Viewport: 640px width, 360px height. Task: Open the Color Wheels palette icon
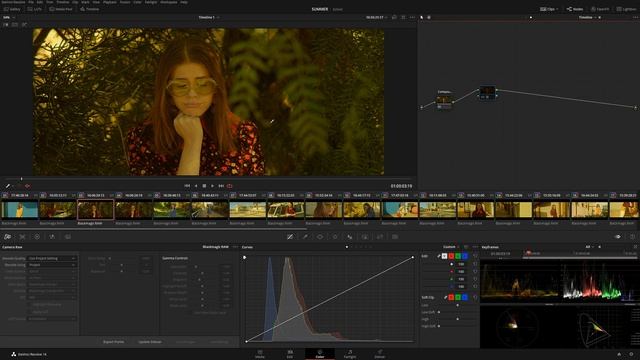coord(37,237)
